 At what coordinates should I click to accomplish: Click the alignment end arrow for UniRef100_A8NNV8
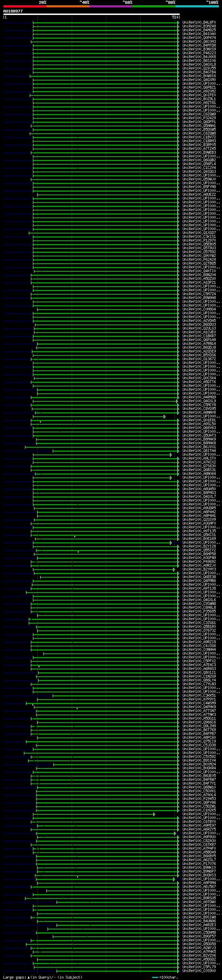click(x=178, y=412)
